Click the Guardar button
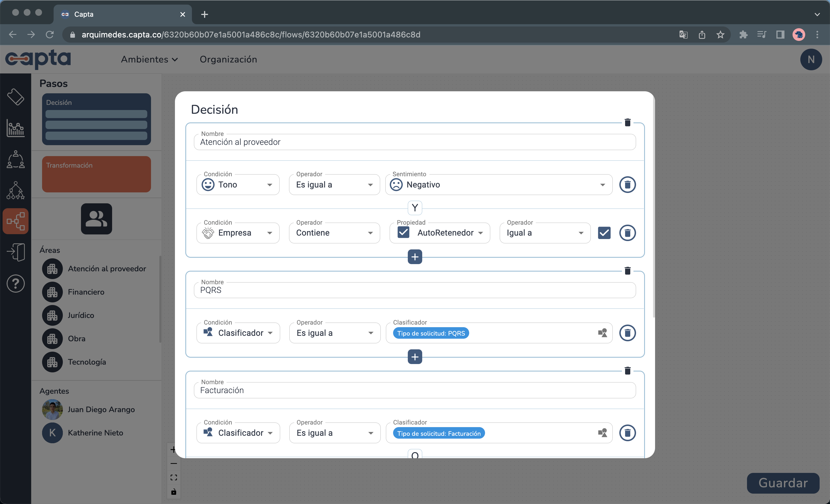830x504 pixels. coord(783,483)
